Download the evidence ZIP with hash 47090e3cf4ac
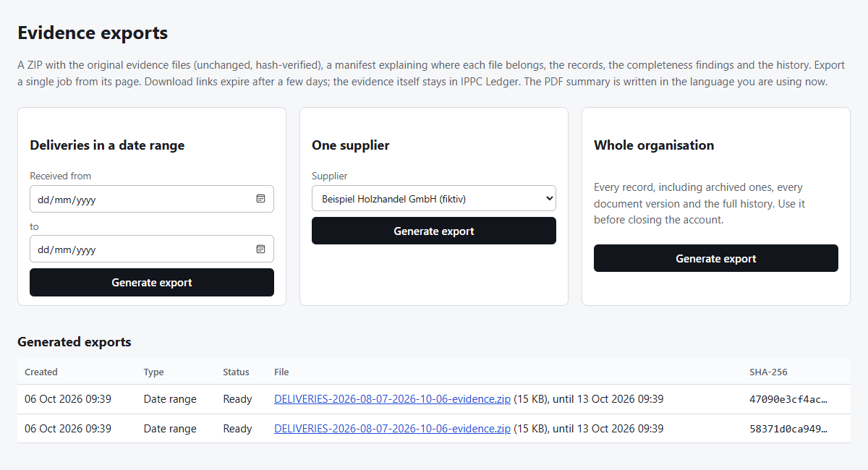This screenshot has height=470, width=868. [x=392, y=399]
